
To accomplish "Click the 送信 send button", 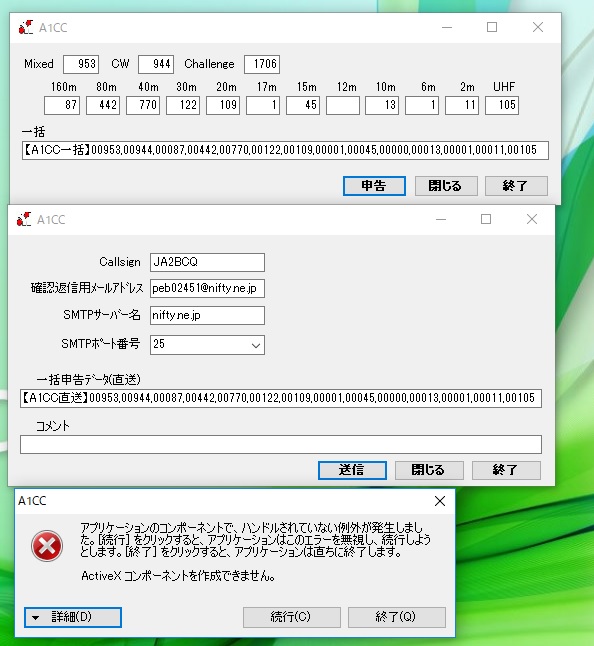I will point(352,470).
